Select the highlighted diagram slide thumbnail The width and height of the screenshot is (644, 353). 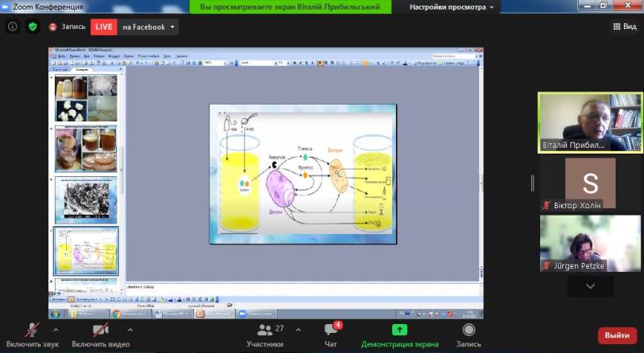(86, 251)
